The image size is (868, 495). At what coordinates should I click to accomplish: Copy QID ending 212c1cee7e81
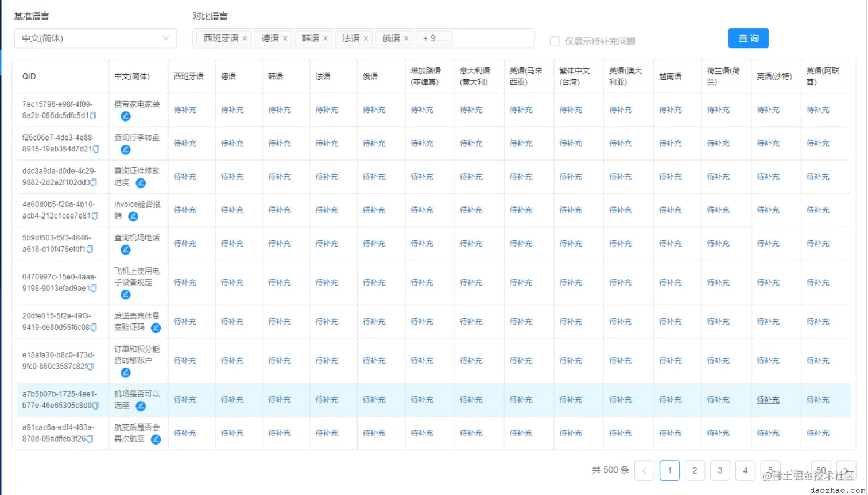click(95, 216)
